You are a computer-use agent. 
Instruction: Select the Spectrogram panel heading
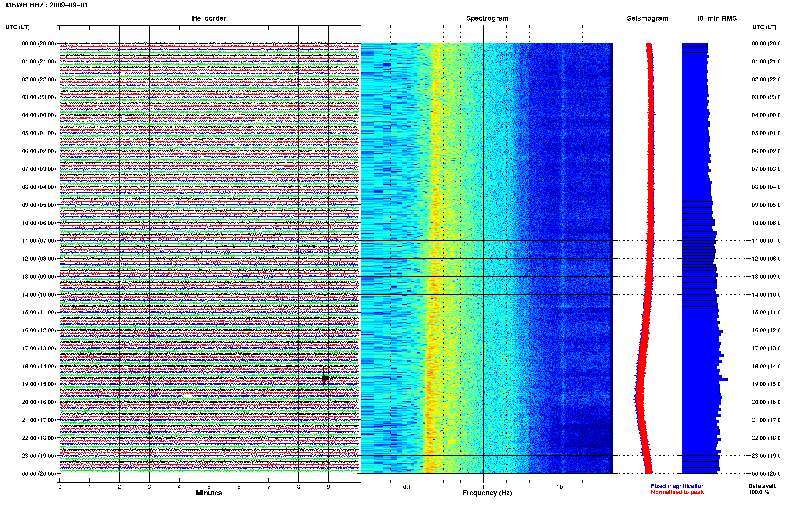[487, 18]
